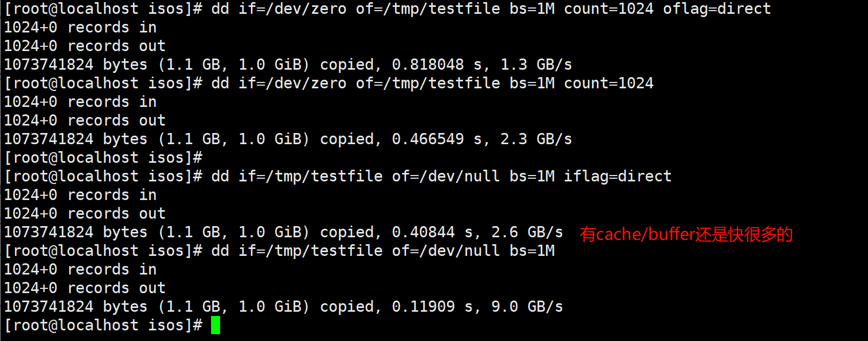Click the 9.0 GB/s speed result
The image size is (868, 341).
pyautogui.click(x=527, y=306)
